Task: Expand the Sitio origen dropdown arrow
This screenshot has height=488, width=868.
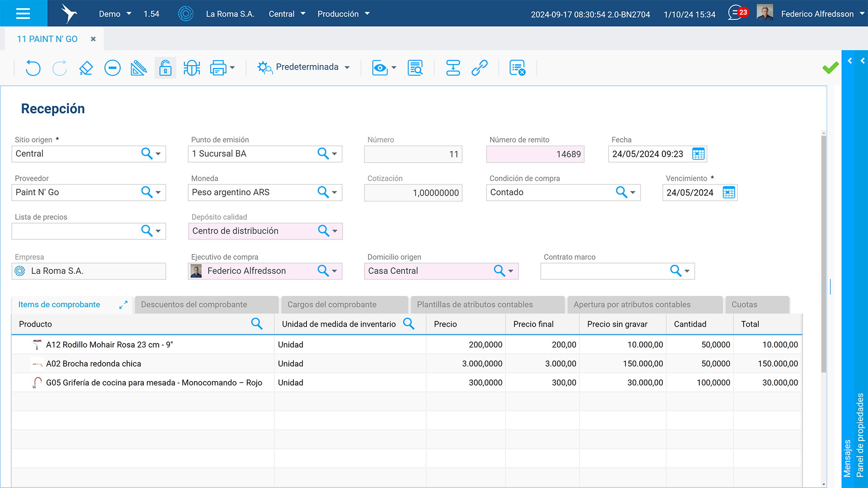Action: point(158,154)
